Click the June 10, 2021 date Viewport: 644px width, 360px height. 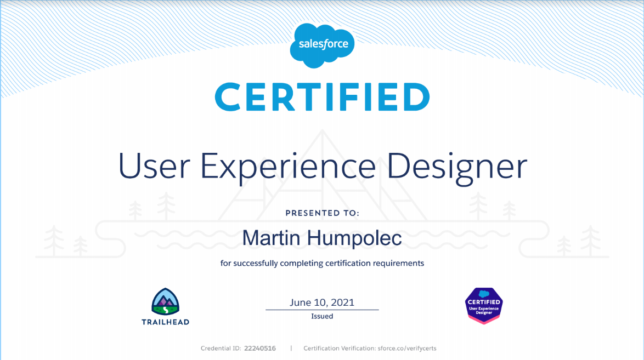pos(322,302)
